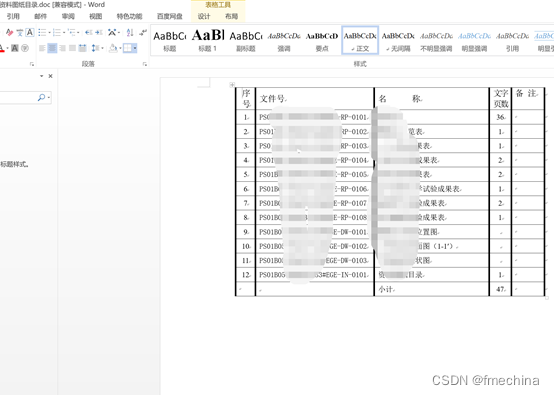
Task: Click the Sort A-Z icon
Action: tap(130, 33)
